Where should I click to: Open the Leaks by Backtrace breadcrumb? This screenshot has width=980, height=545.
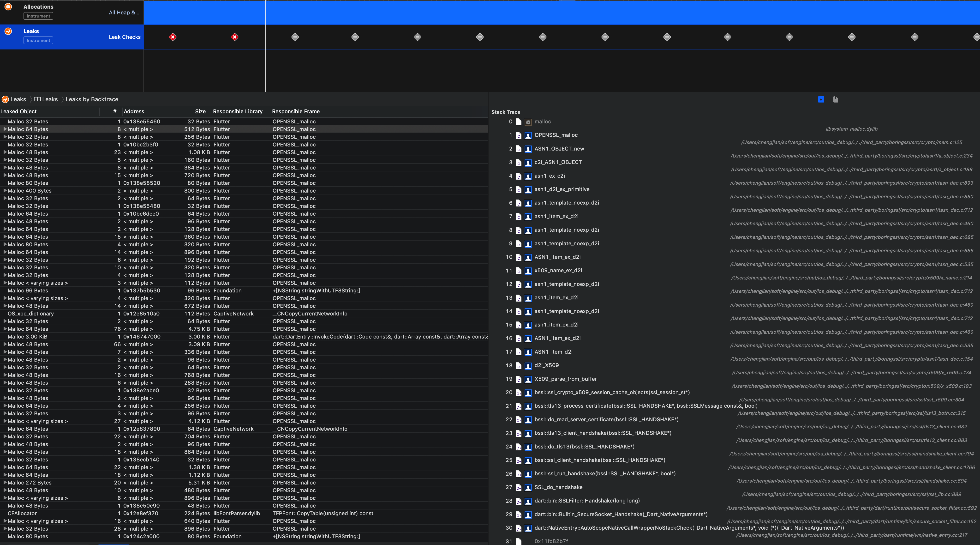[92, 99]
